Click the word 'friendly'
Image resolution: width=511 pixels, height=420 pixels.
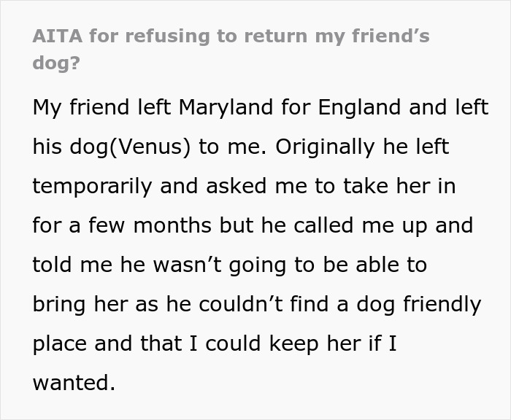pos(442,304)
